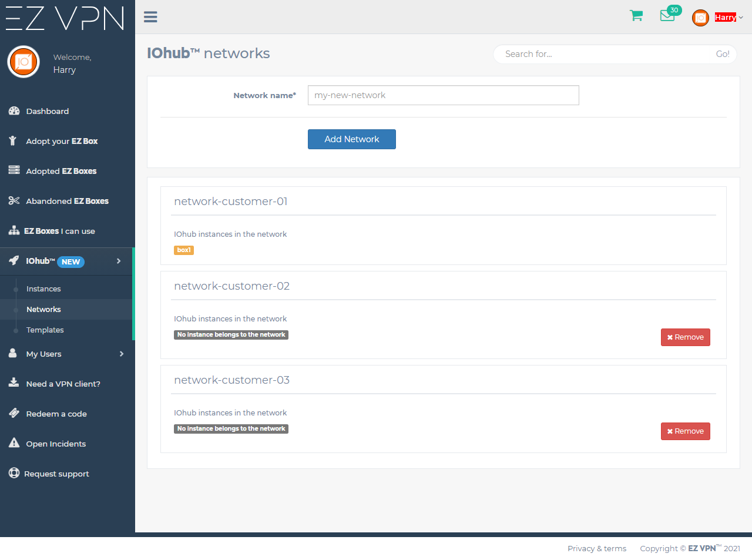Click the Add Network button
The height and width of the screenshot is (560, 752).
coord(352,139)
